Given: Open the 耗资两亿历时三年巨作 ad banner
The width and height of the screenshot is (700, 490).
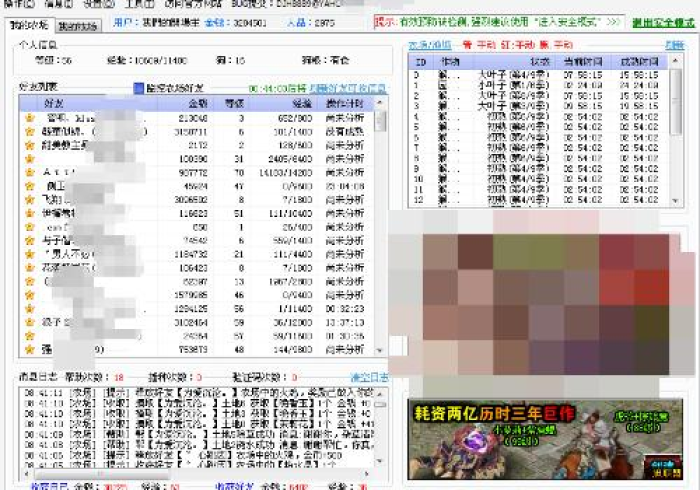Looking at the screenshot, I should pos(545,440).
